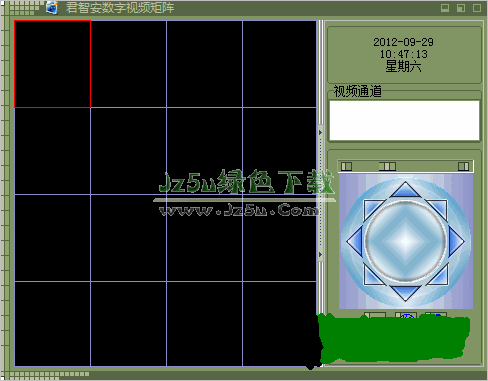Click the leftmost window button in the title bar
The height and width of the screenshot is (381, 488).
coord(445,8)
